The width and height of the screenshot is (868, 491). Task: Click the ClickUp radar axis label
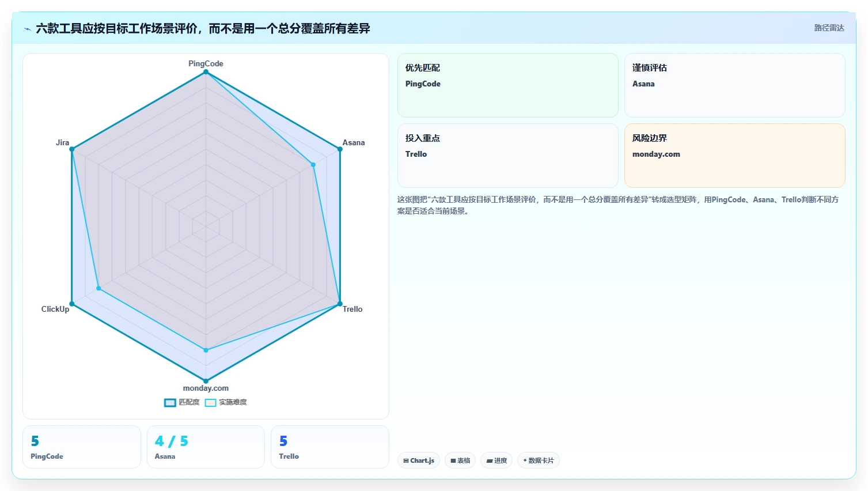pos(55,309)
